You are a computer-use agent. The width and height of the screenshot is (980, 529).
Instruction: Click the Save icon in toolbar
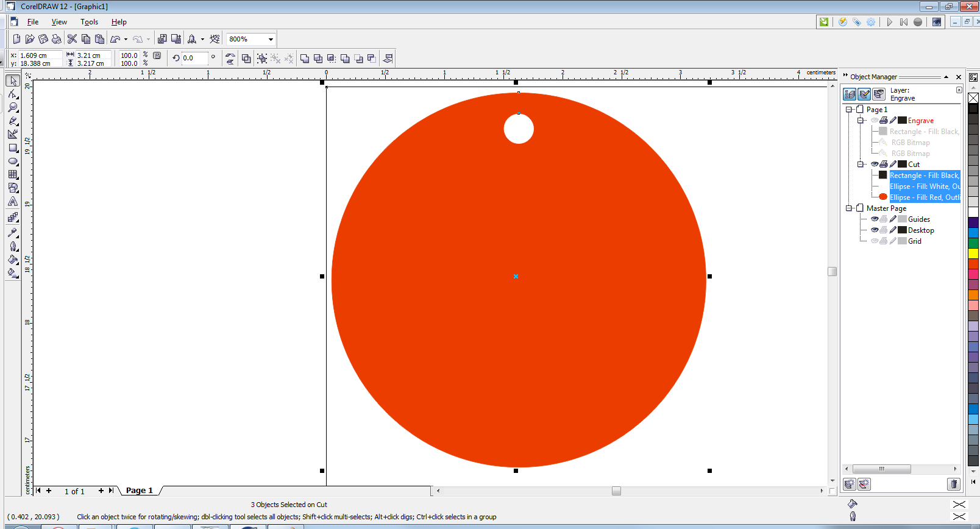pos(43,39)
